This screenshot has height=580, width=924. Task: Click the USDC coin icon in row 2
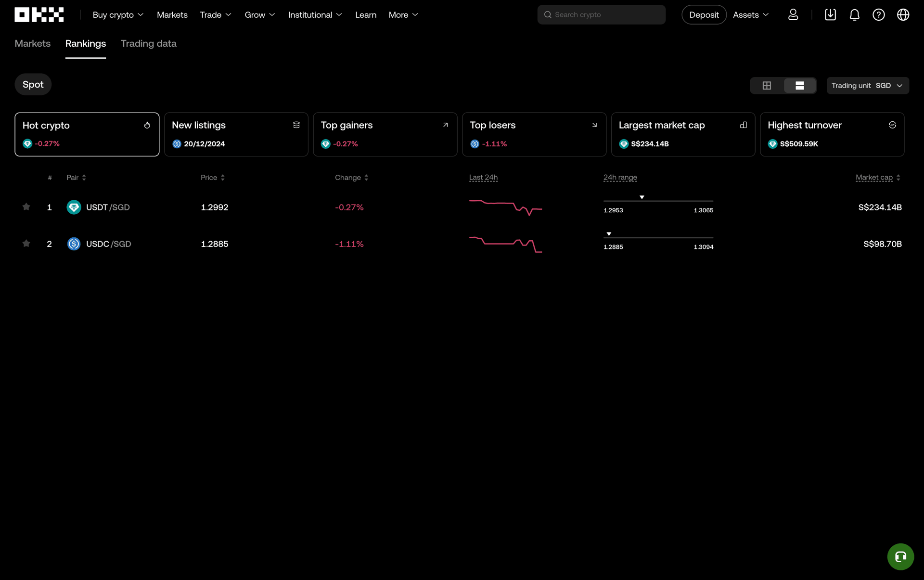[74, 244]
